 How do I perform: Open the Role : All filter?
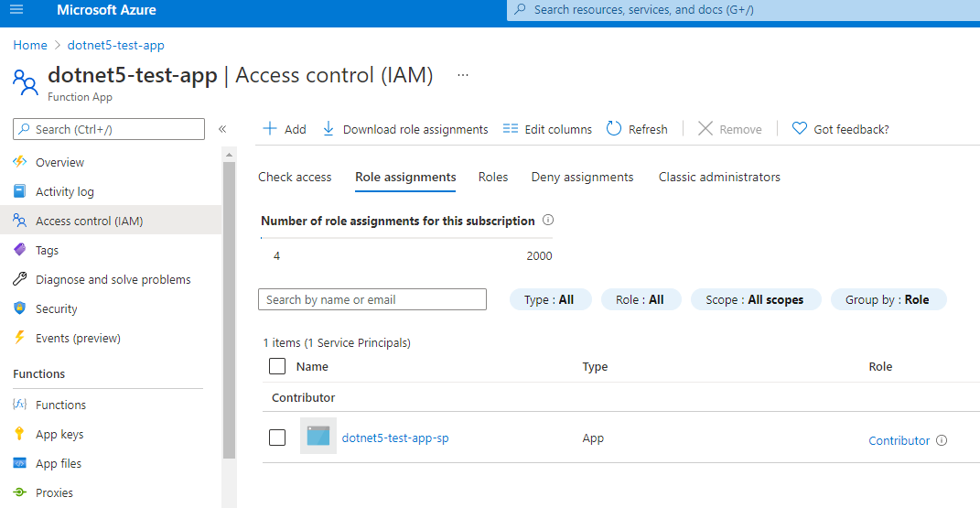point(641,299)
